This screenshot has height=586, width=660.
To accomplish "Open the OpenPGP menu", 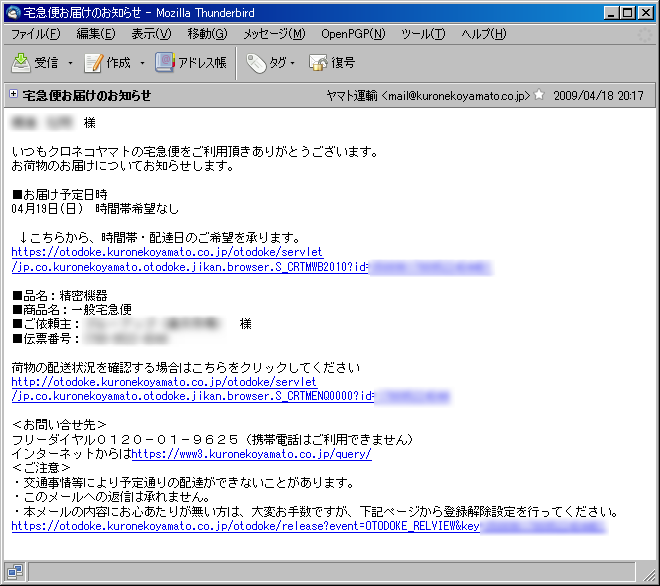I will click(x=352, y=34).
